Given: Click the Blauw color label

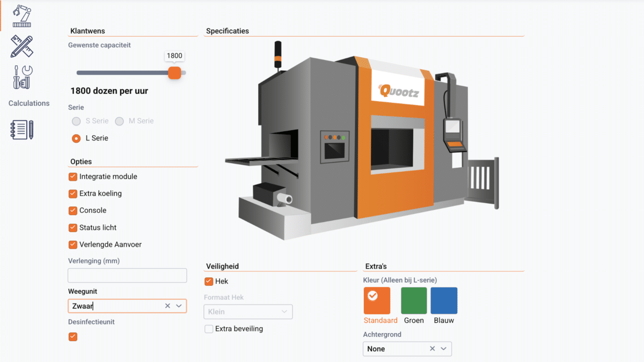Looking at the screenshot, I should [444, 320].
